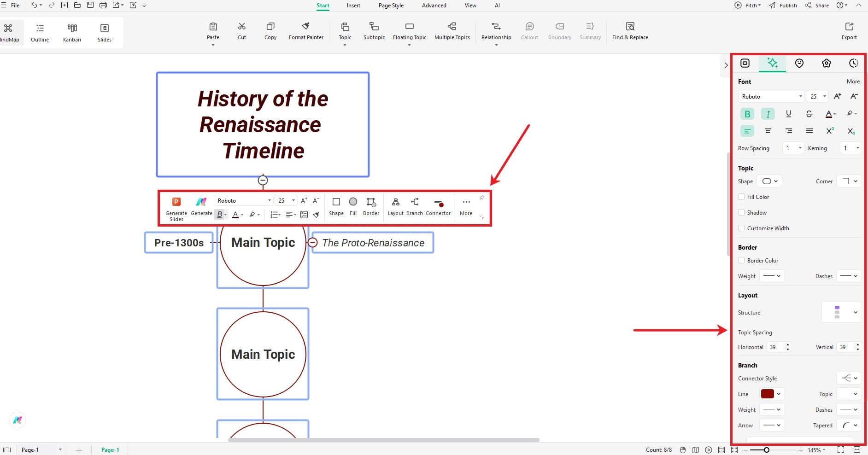Open the clipart panel tab icon
The image size is (868, 455).
tap(827, 63)
